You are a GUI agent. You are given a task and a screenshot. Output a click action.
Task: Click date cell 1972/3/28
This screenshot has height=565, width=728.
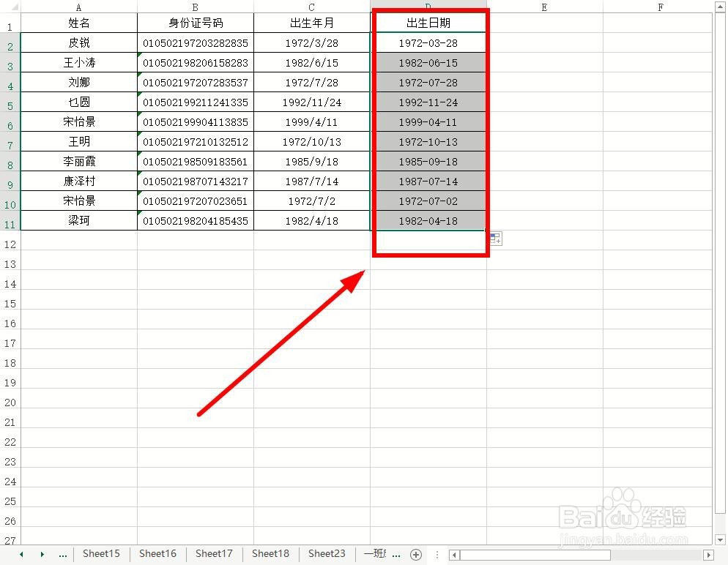[312, 43]
